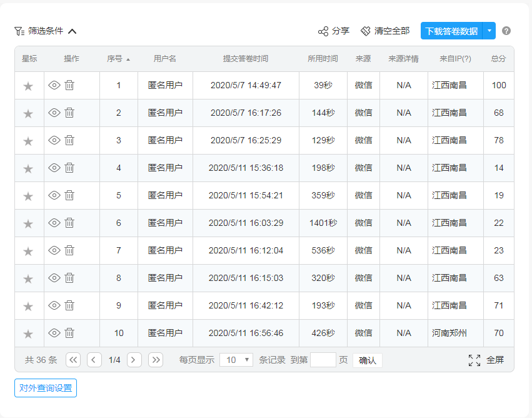Click the 清空全部 clear-all icon
The width and height of the screenshot is (532, 418).
[x=366, y=31]
